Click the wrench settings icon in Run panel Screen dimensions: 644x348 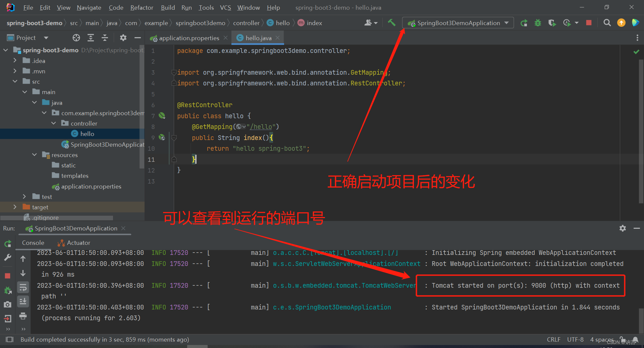[7, 258]
